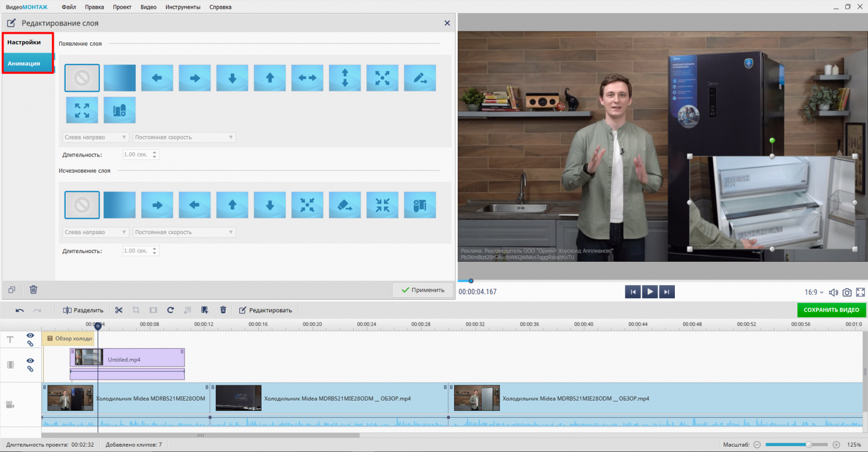This screenshot has height=452, width=868.
Task: Delete layer using the trash icon in editing panel
Action: (34, 289)
